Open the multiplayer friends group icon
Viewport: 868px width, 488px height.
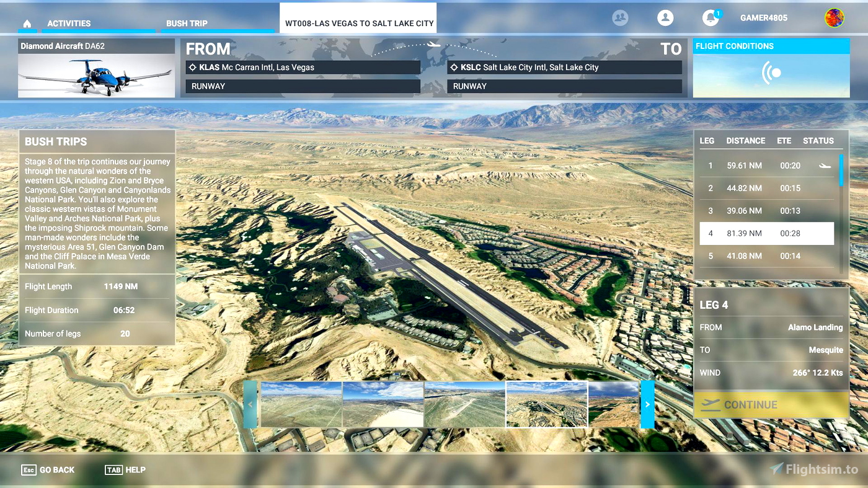(x=620, y=18)
